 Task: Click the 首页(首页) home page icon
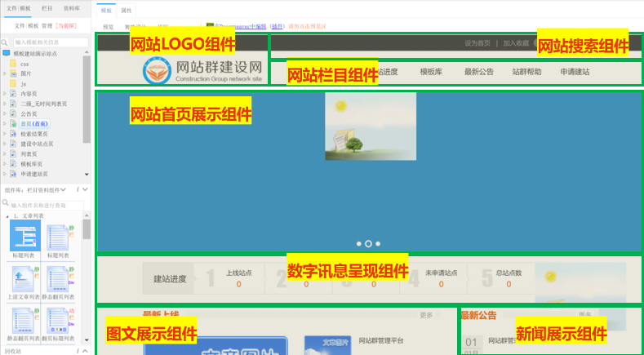(x=13, y=124)
